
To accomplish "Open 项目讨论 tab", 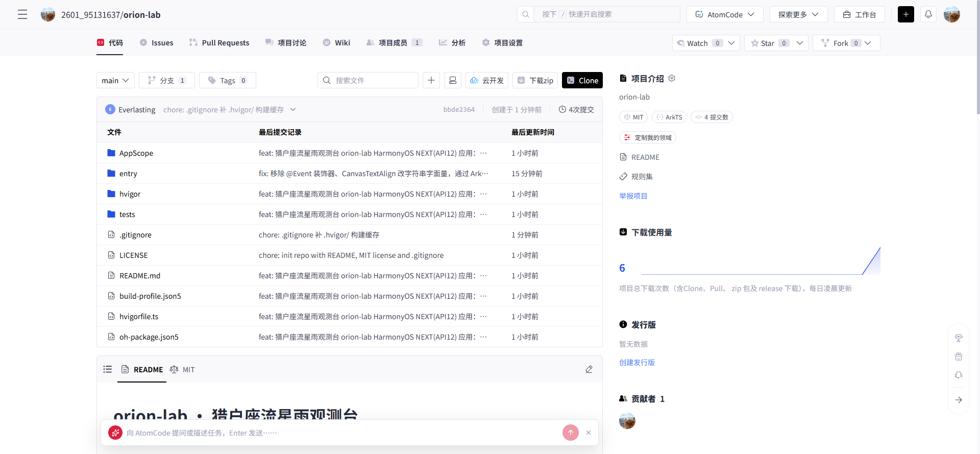I will click(286, 43).
